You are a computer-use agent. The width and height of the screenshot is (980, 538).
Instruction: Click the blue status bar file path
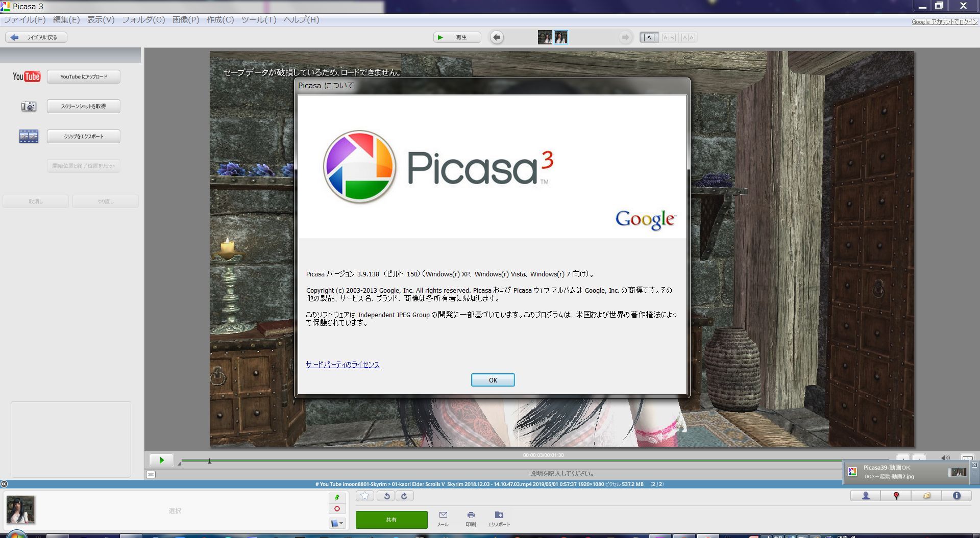[x=489, y=484]
